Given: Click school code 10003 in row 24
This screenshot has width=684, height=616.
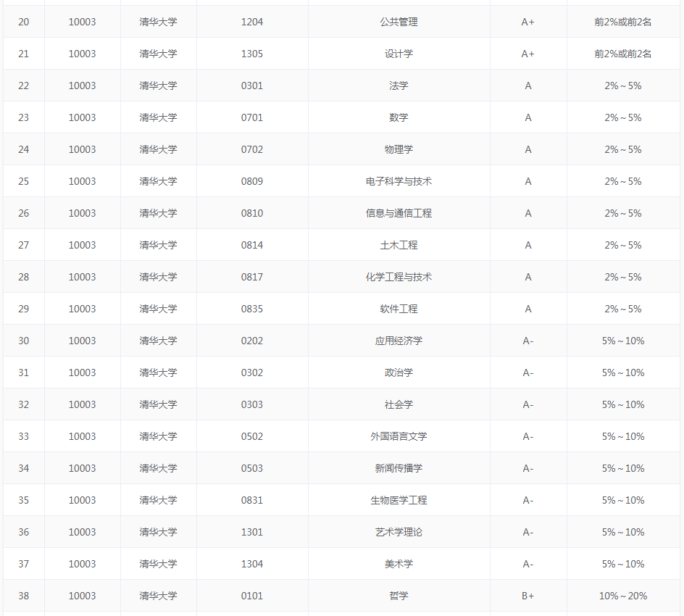Looking at the screenshot, I should (82, 149).
